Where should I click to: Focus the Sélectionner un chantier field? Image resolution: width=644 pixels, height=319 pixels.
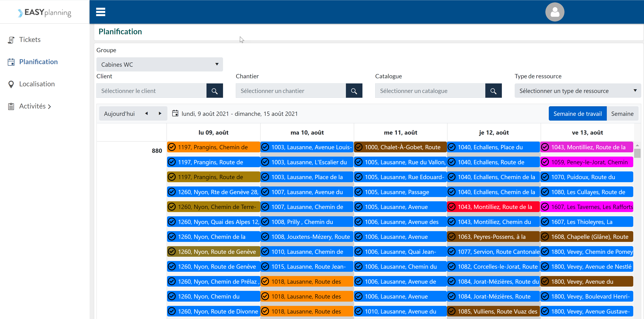291,91
